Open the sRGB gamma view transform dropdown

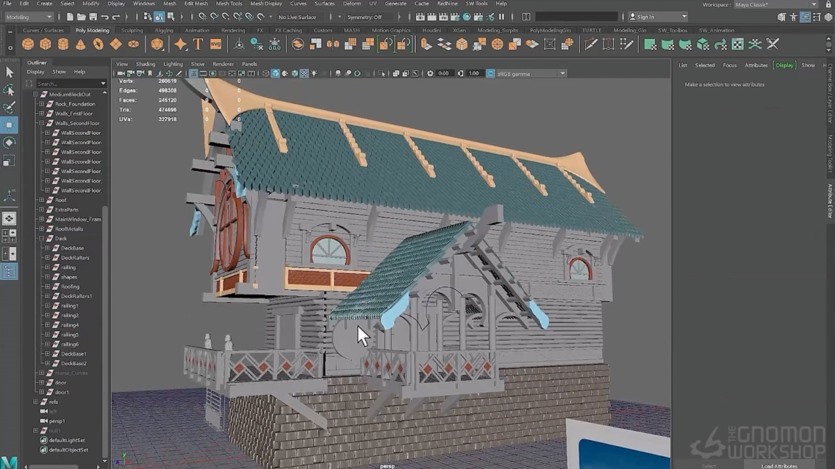530,73
